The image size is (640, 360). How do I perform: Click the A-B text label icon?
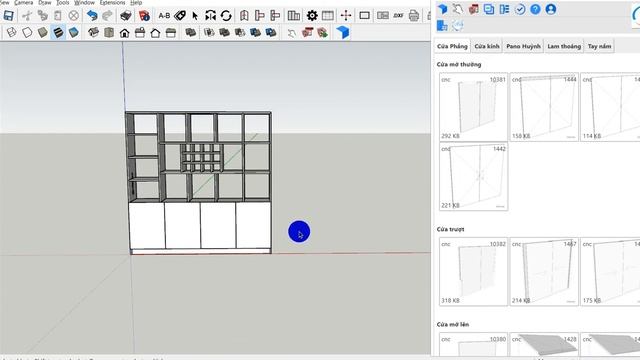pyautogui.click(x=164, y=16)
